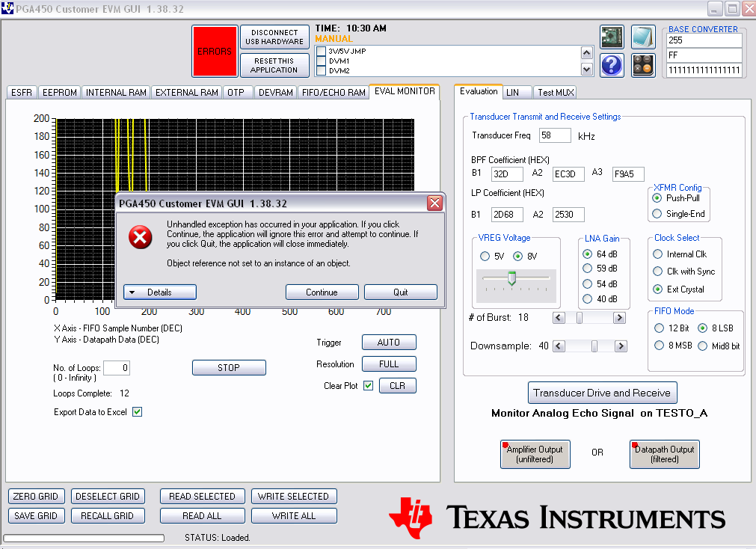Select 8 LSB FIFO mode
Viewport: 756px width, 549px height.
tap(702, 328)
